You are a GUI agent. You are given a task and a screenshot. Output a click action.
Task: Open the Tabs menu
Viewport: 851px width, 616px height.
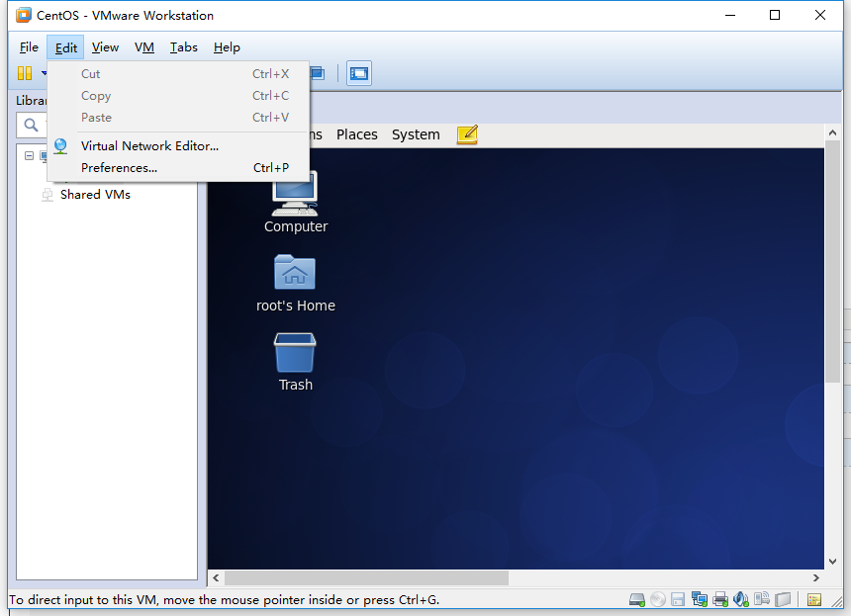click(183, 47)
